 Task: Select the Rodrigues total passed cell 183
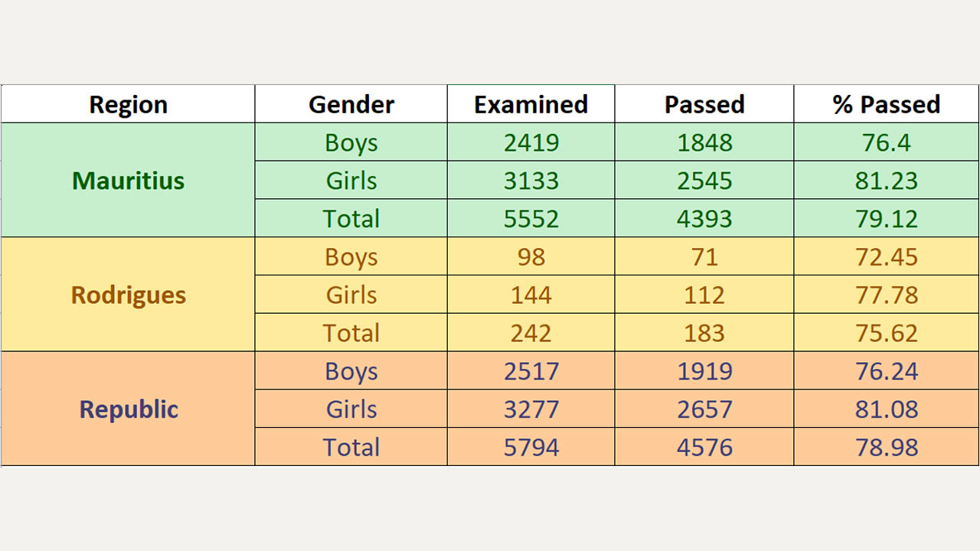(704, 333)
